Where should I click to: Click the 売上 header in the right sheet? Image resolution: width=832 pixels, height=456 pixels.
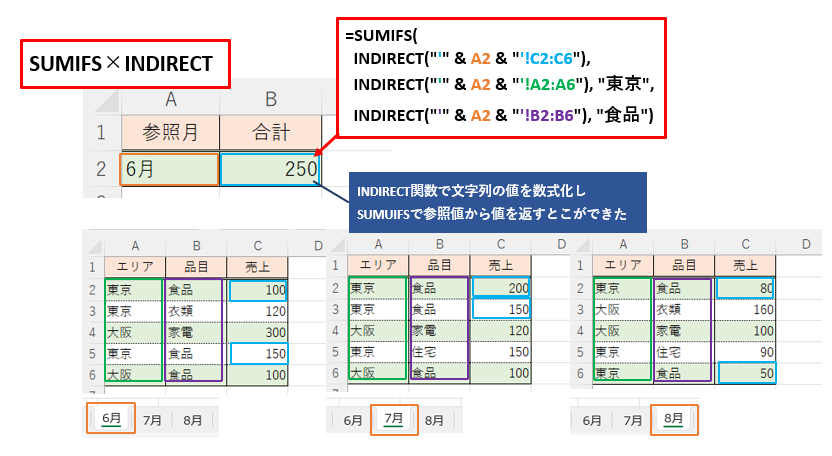coord(745,265)
